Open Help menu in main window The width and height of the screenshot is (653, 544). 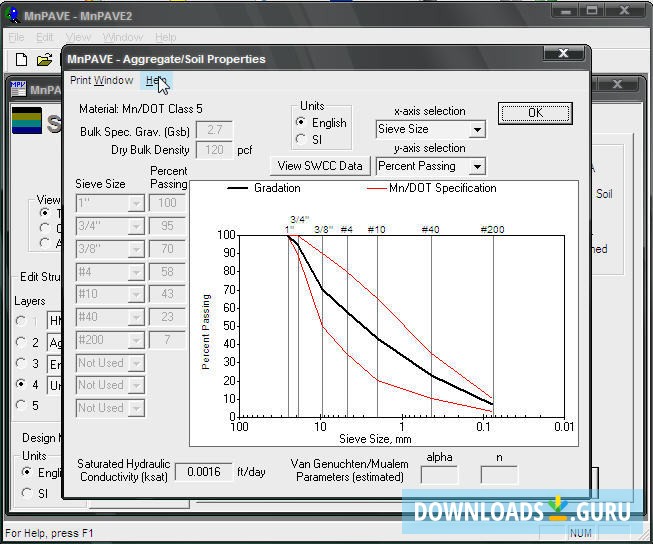coord(165,37)
